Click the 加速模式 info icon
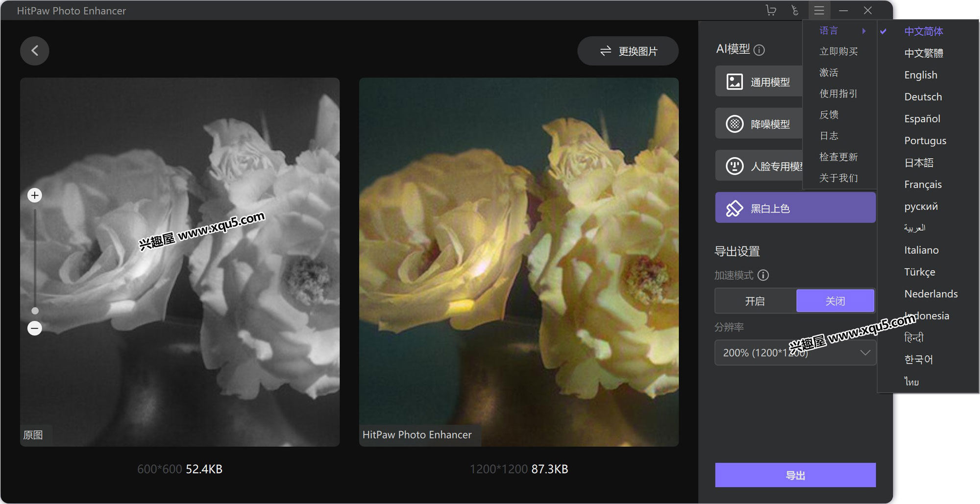The width and height of the screenshot is (980, 504). coord(763,275)
